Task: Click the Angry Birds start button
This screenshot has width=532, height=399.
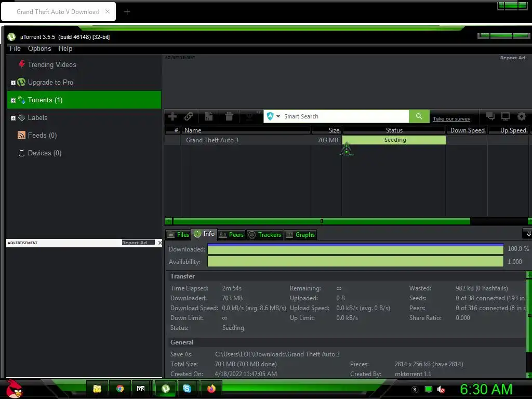Action: [14, 389]
